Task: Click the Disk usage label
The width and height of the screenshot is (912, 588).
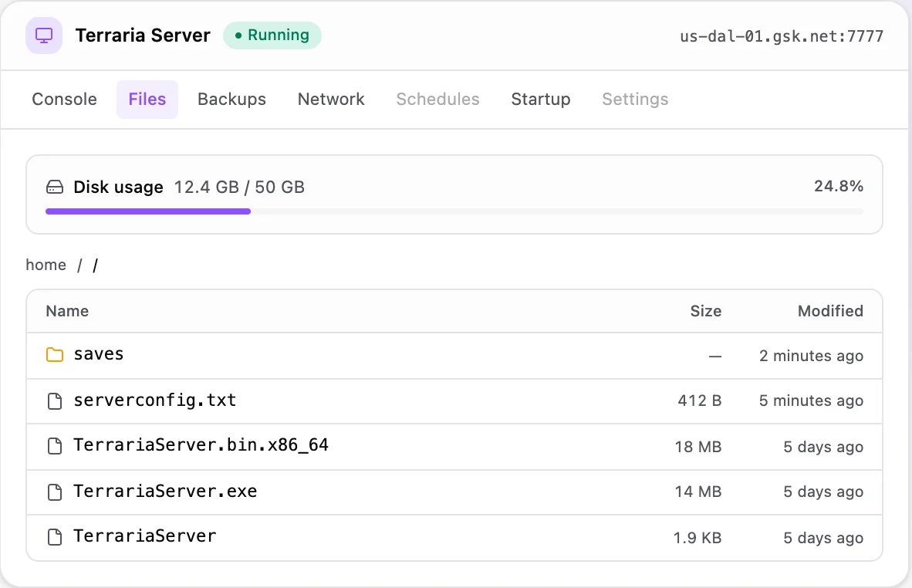Action: point(118,188)
